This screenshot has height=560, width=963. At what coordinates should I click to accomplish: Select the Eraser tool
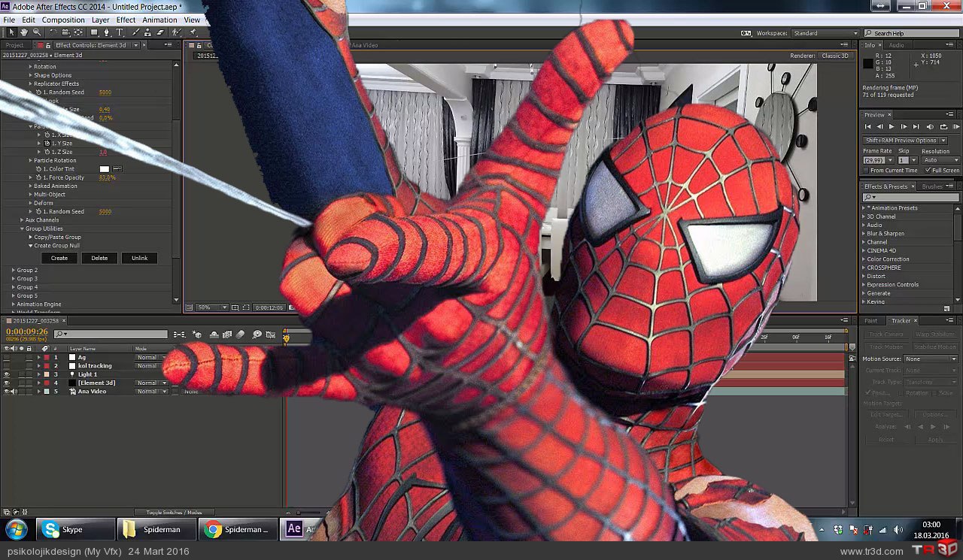(160, 32)
